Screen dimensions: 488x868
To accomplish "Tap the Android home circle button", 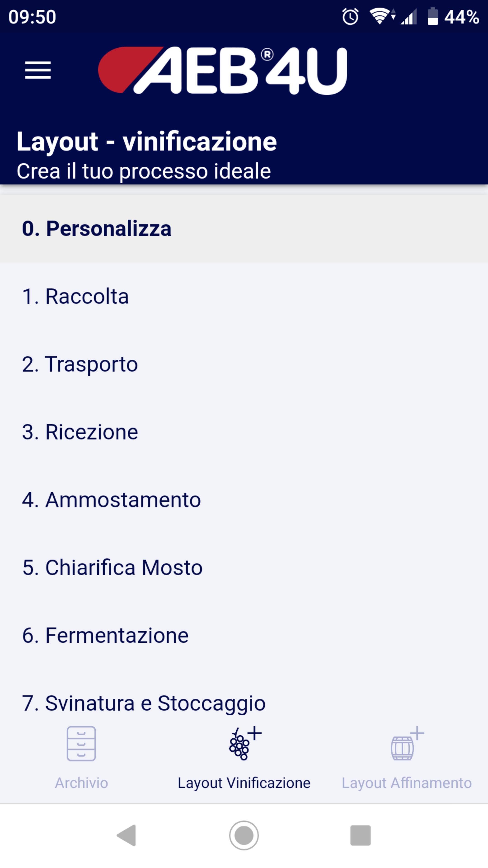I will (x=244, y=835).
